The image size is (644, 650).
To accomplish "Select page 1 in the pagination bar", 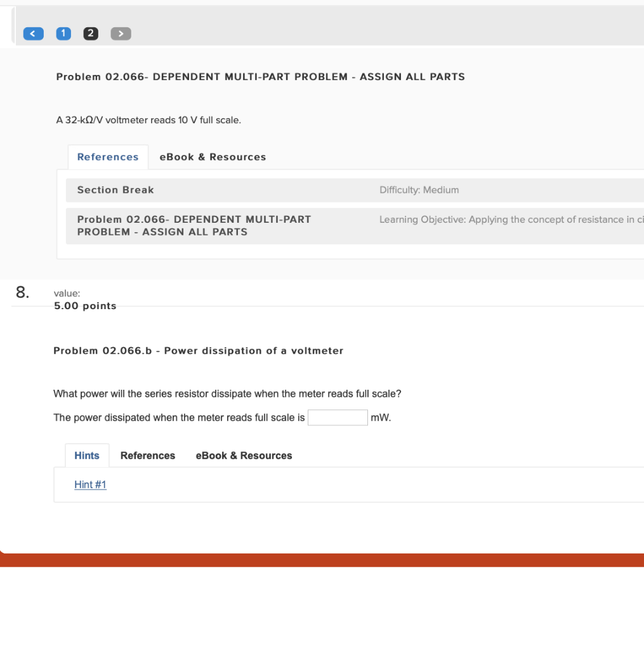I will pyautogui.click(x=63, y=33).
